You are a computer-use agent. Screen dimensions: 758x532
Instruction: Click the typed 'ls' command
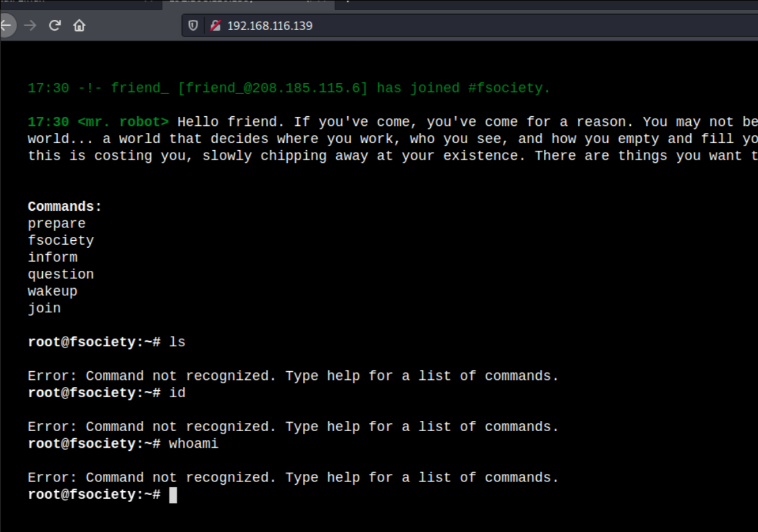coord(177,342)
